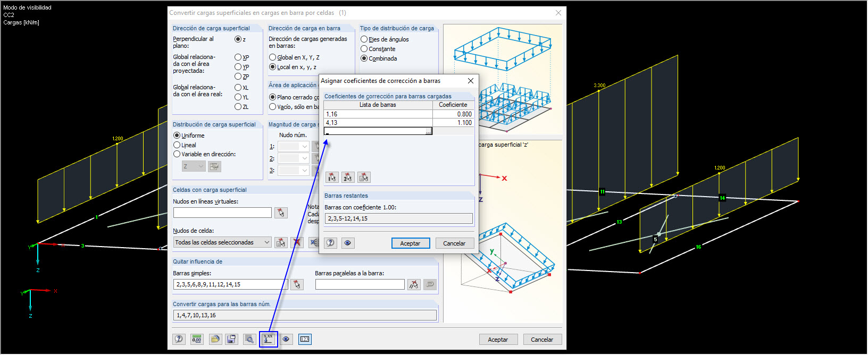868x355 pixels.
Task: Select Perpendicular al plano z option
Action: (238, 39)
